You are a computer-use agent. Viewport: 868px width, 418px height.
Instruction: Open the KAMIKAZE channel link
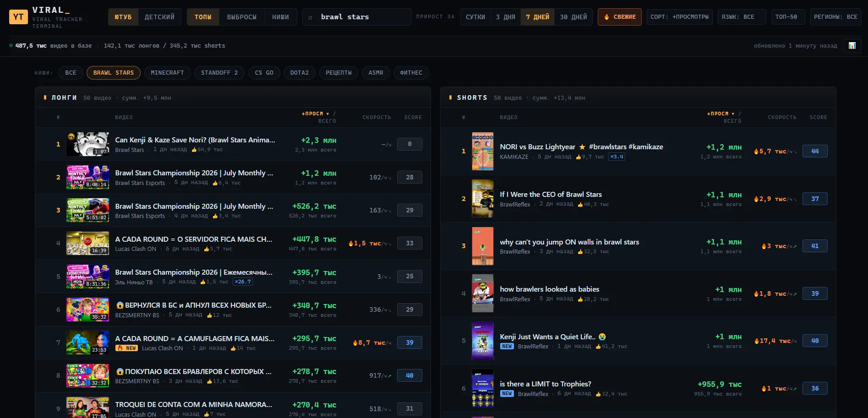pyautogui.click(x=514, y=157)
